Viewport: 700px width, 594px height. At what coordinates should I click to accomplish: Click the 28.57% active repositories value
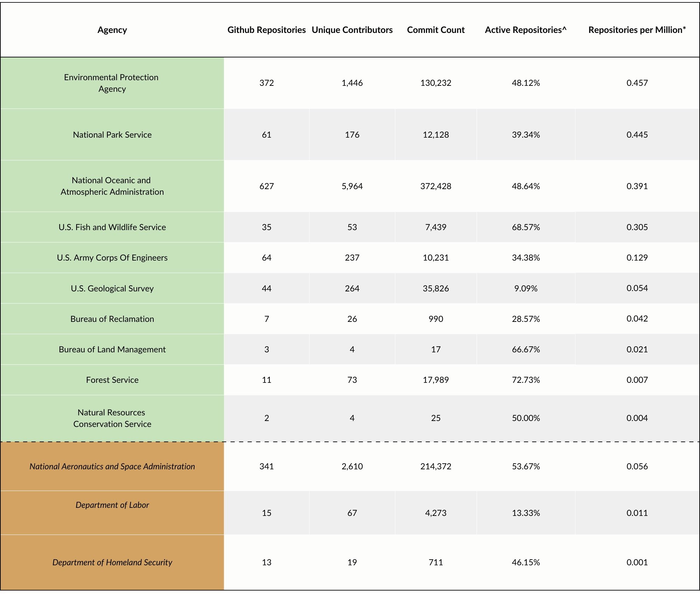(526, 319)
